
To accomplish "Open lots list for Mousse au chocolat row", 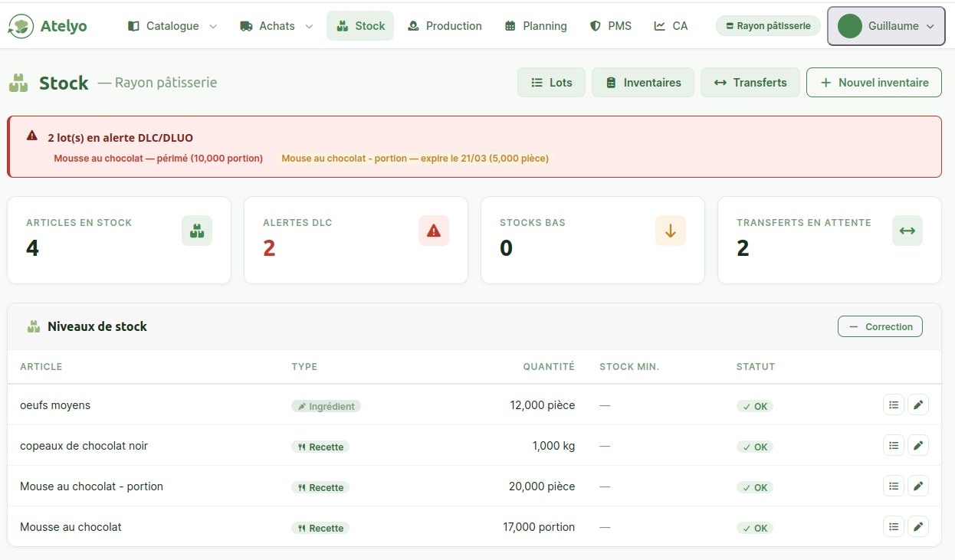I will click(x=893, y=527).
